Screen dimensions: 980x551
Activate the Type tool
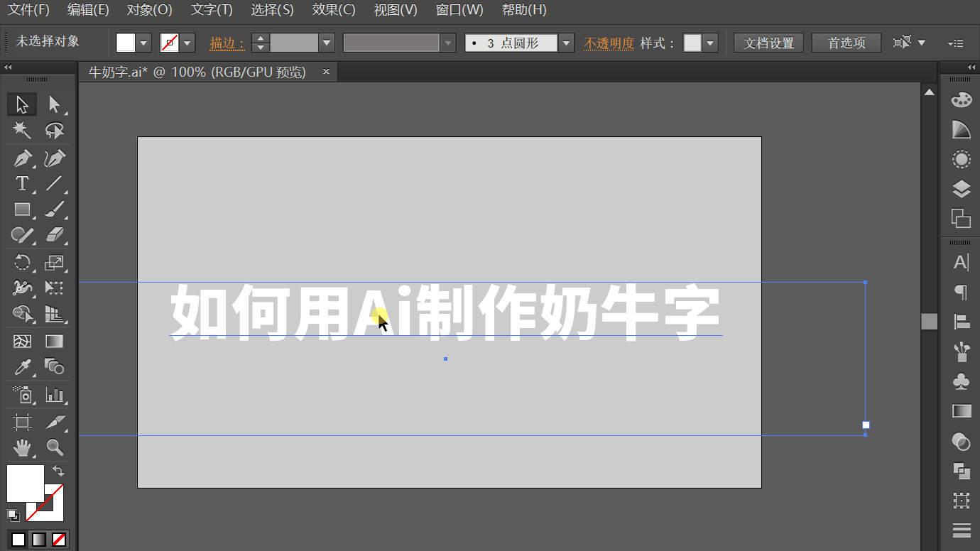22,183
